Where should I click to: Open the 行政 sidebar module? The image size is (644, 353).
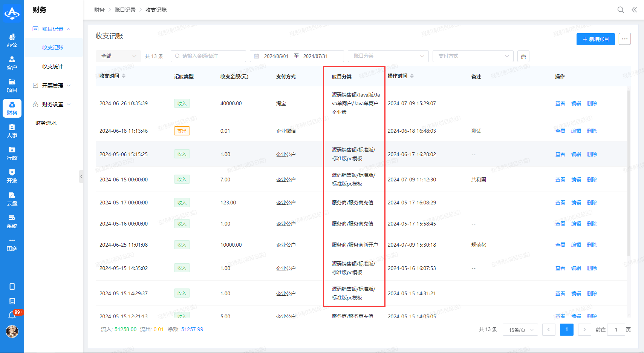point(12,153)
